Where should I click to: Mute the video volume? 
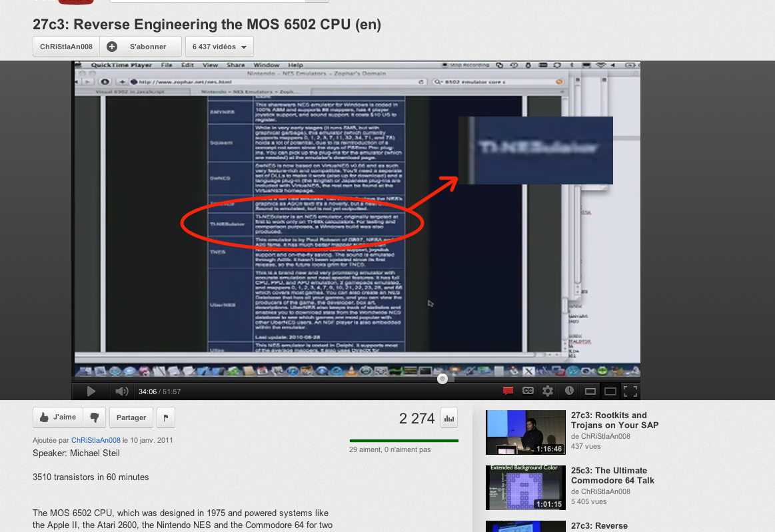(x=121, y=392)
